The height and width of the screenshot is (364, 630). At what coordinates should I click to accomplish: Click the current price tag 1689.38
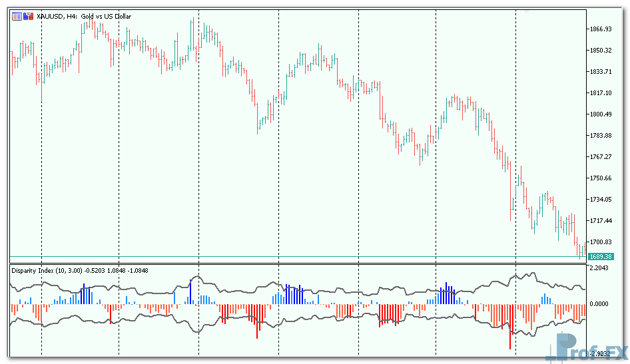coord(600,256)
